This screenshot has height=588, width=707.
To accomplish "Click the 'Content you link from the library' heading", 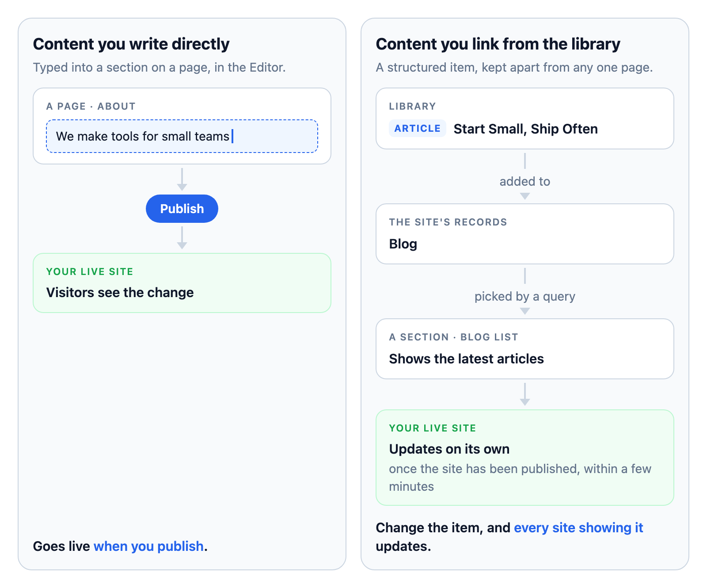I will pyautogui.click(x=498, y=44).
